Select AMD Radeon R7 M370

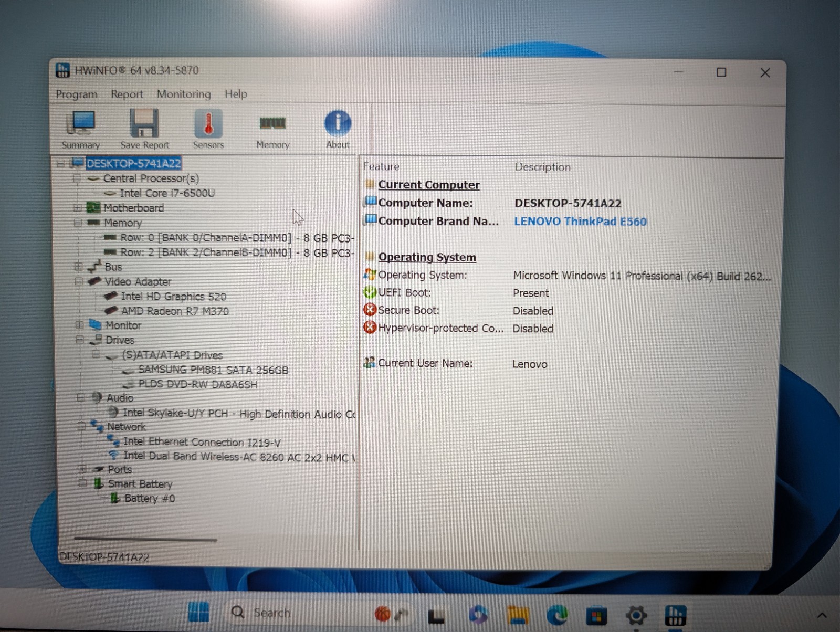click(x=175, y=311)
